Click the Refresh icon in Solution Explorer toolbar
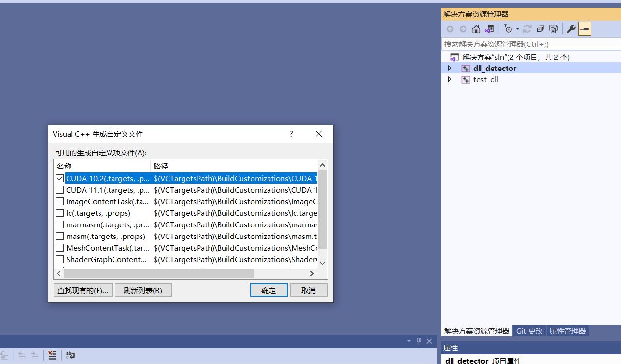This screenshot has height=364, width=621. click(x=527, y=29)
